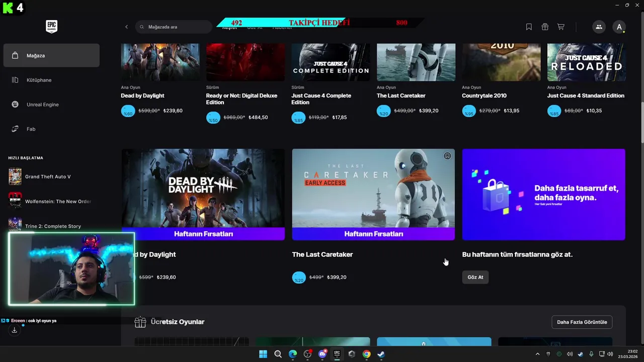Image resolution: width=644 pixels, height=362 pixels.
Task: Open the Fab marketplace section
Action: point(51,129)
